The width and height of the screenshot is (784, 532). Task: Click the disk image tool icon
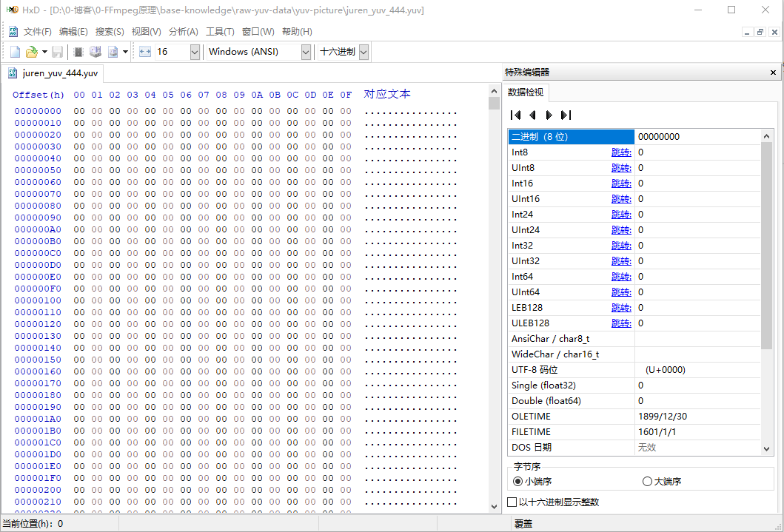click(113, 52)
